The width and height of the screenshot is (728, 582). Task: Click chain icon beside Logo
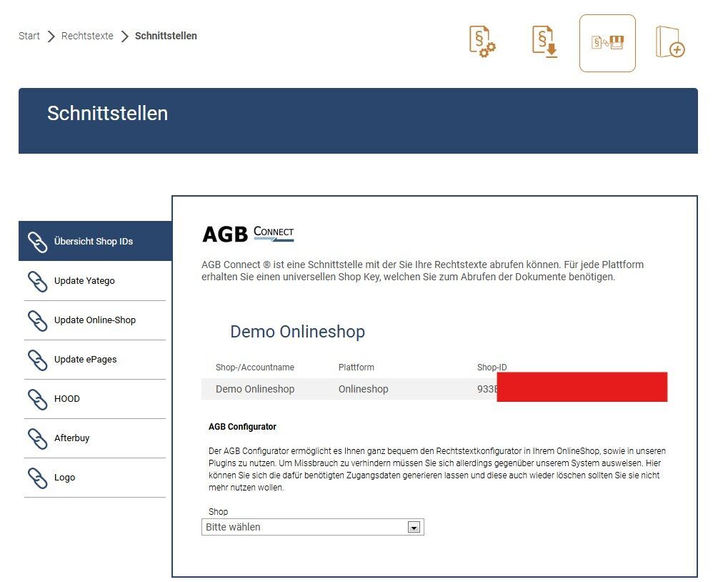38,478
